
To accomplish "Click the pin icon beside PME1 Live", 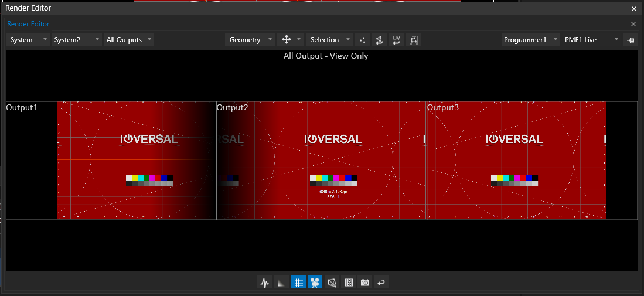I will click(x=631, y=40).
